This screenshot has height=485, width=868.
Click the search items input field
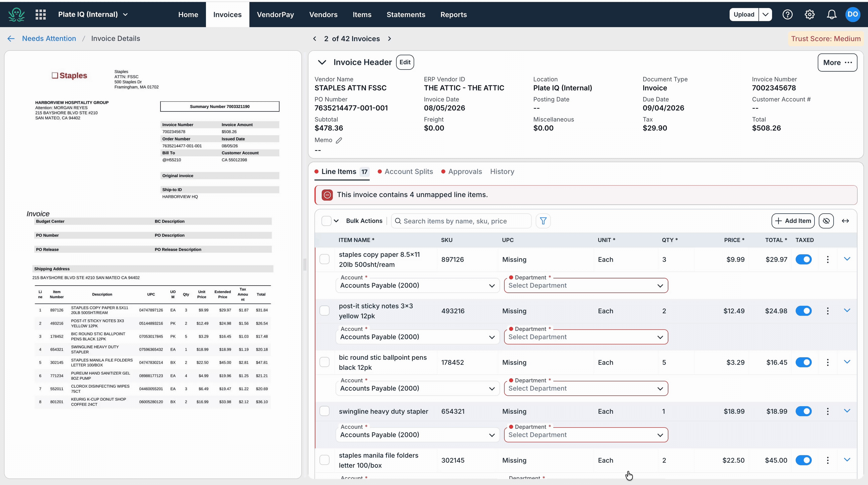(x=461, y=221)
